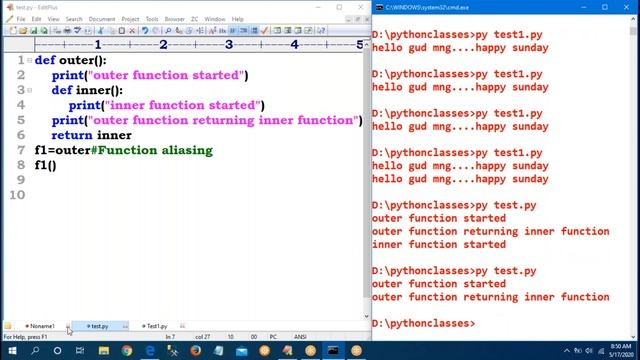This screenshot has height=360, width=640.
Task: Open Microsoft Edge from the taskbar
Action: click(150, 351)
